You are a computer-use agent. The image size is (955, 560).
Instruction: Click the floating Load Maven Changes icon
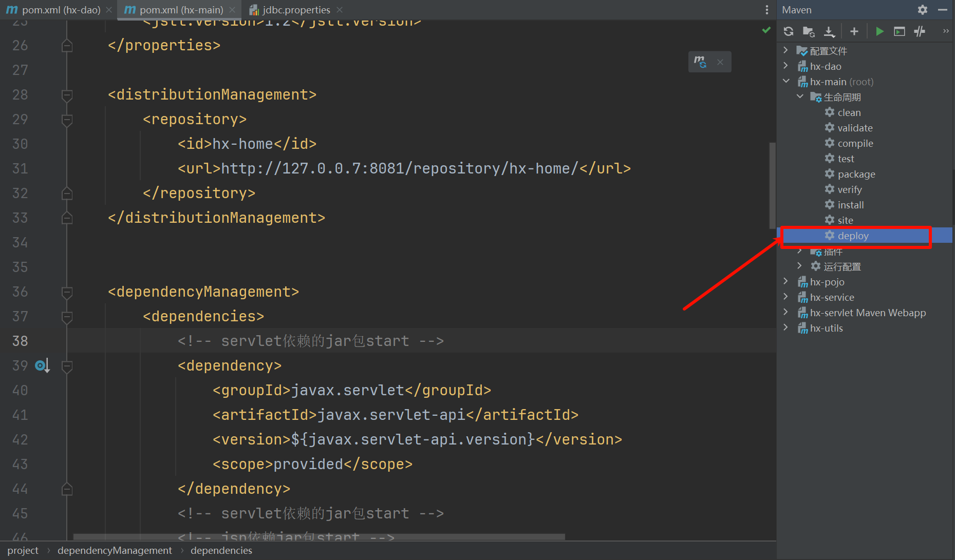click(x=700, y=62)
